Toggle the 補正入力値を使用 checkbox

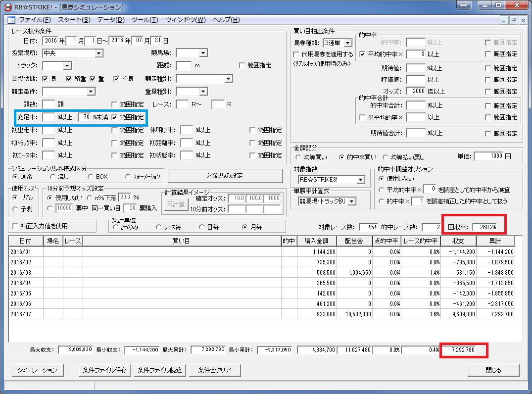(x=15, y=226)
